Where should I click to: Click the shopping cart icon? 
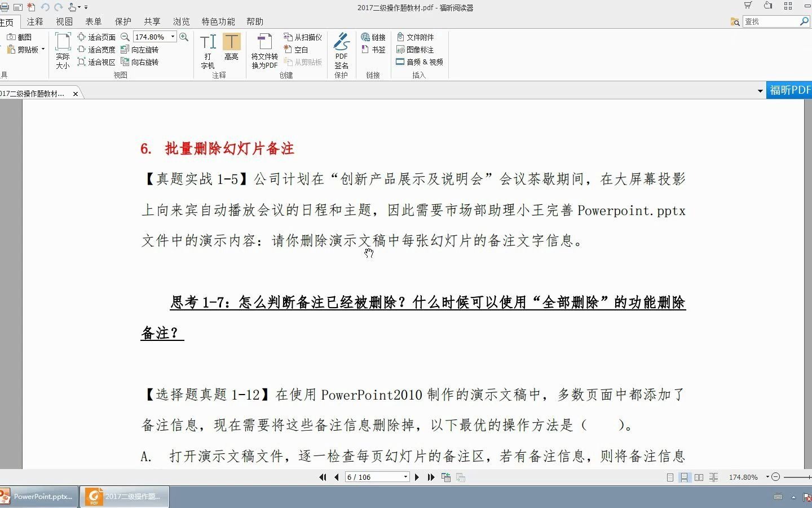pos(748,6)
